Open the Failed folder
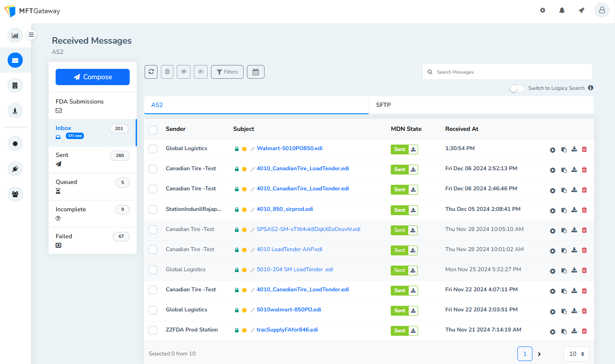Viewport: 615px width, 364px height. (92, 240)
